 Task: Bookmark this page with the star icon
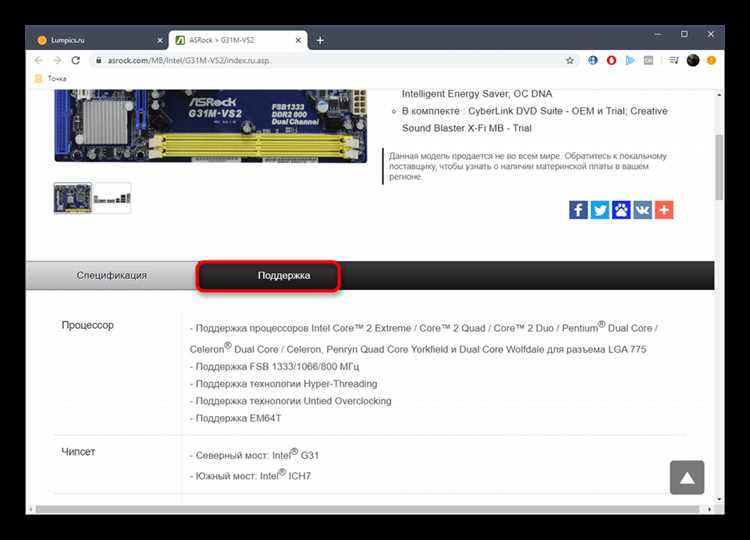pyautogui.click(x=570, y=60)
